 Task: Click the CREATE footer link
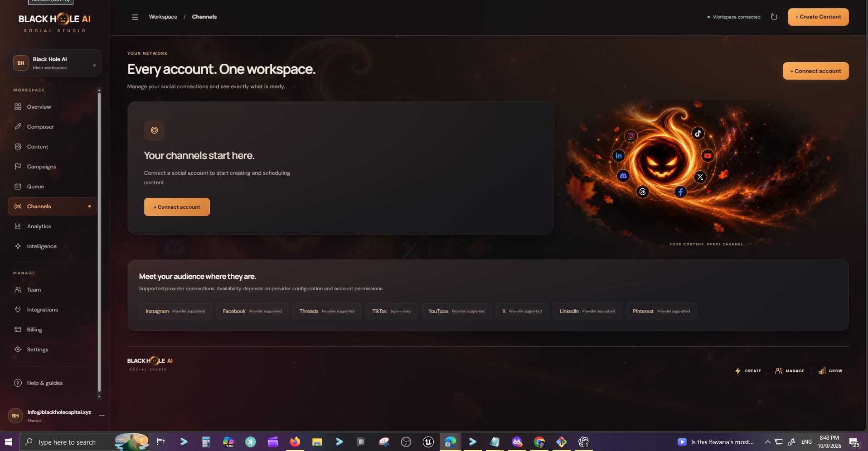pos(748,371)
